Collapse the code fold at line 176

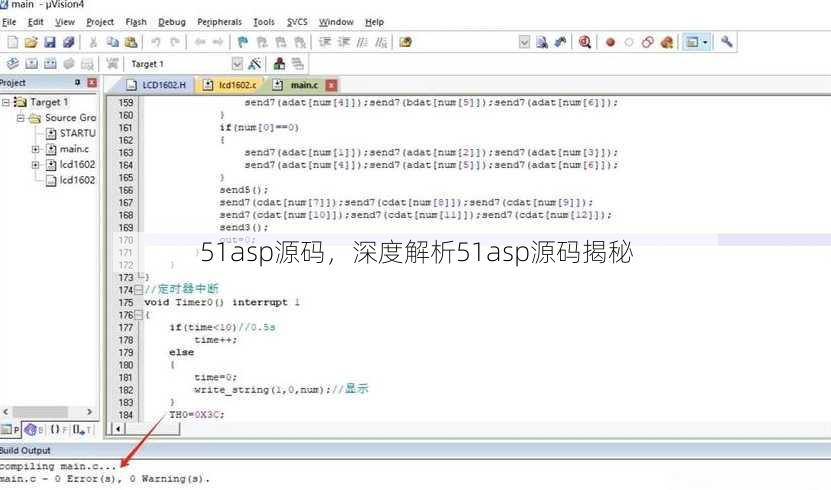click(x=138, y=315)
